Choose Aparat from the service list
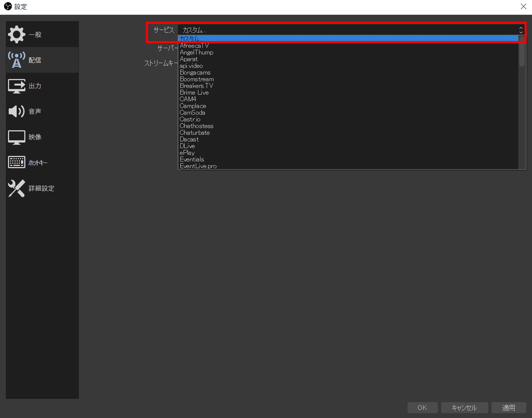 coord(348,59)
